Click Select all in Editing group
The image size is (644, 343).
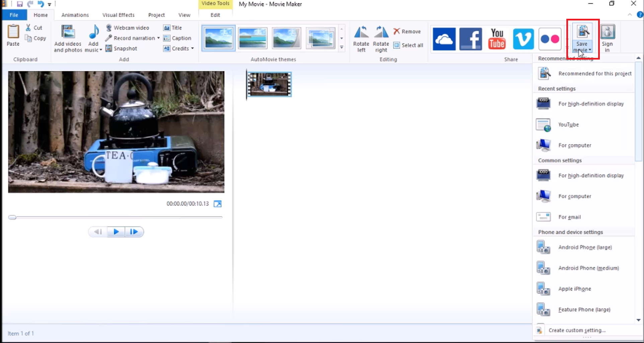tap(408, 45)
